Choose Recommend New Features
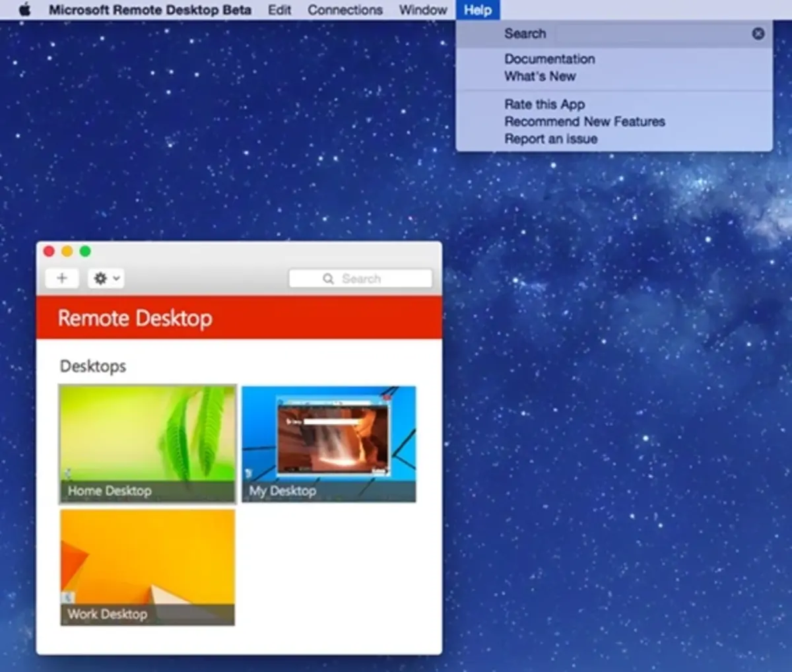 click(x=585, y=121)
